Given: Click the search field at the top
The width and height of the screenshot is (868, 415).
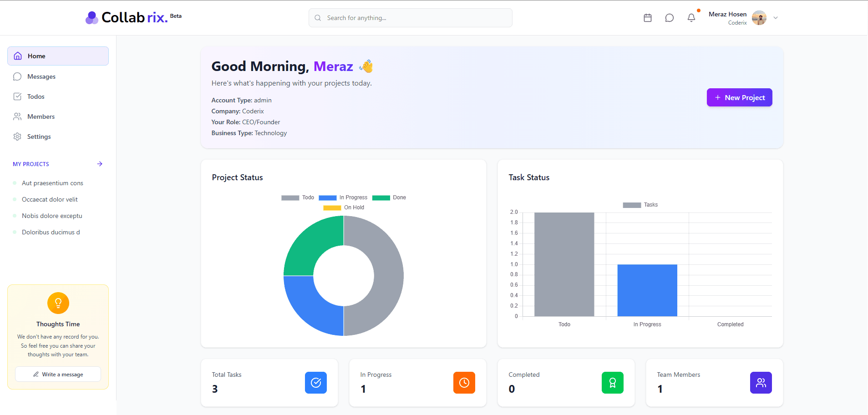Looking at the screenshot, I should click(x=409, y=17).
